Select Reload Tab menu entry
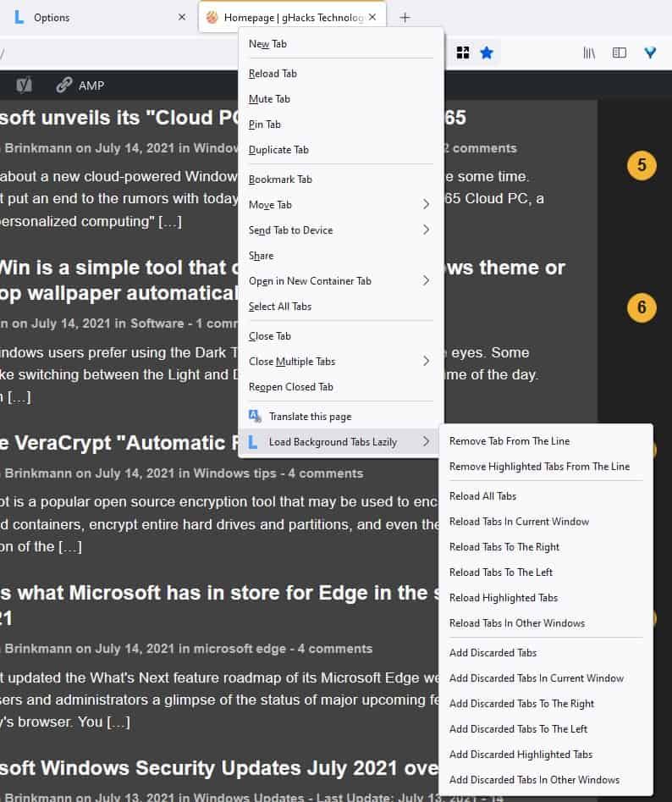The height and width of the screenshot is (802, 672). point(340,74)
